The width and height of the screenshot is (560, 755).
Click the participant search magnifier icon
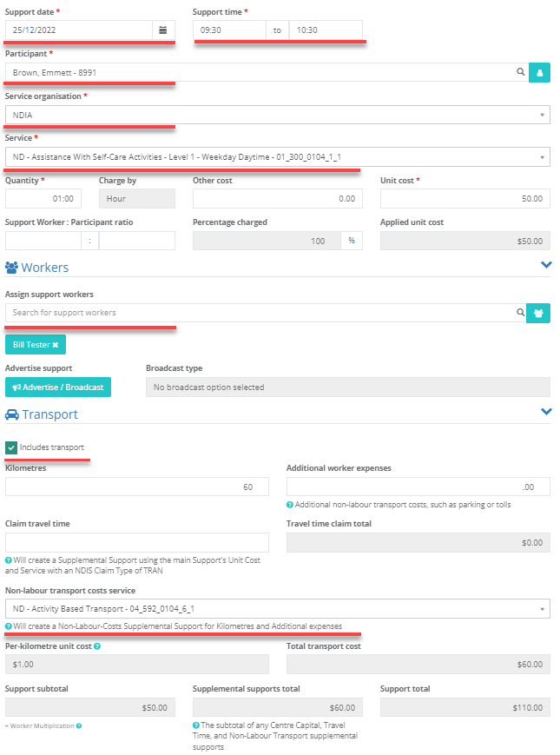click(521, 72)
